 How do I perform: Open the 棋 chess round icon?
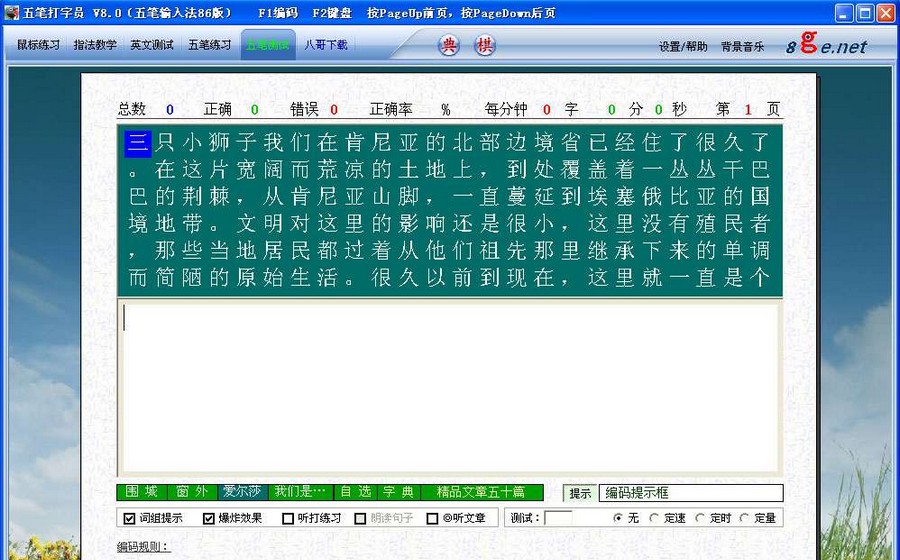tap(484, 45)
